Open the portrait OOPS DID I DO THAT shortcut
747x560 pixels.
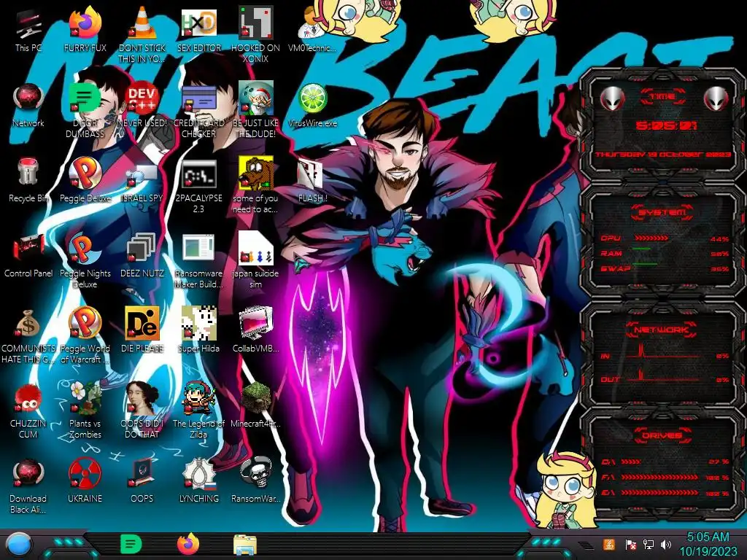(x=142, y=411)
